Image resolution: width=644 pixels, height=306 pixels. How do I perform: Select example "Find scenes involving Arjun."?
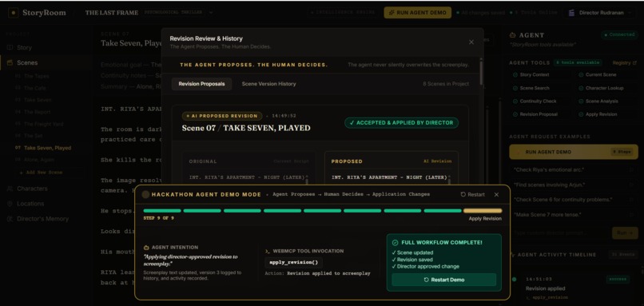point(574,185)
